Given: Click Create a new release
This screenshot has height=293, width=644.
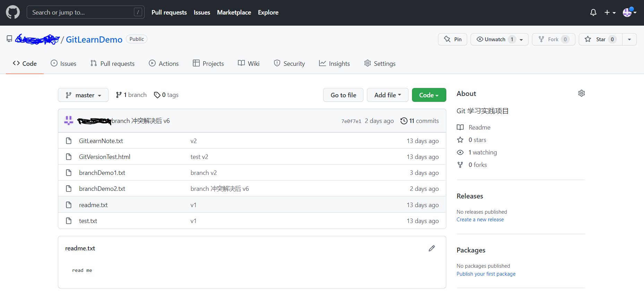Looking at the screenshot, I should tap(480, 220).
